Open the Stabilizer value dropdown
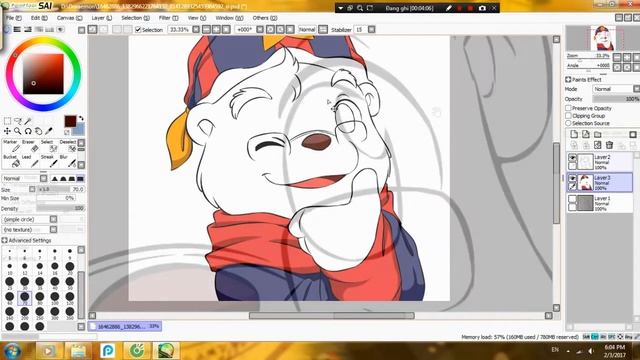This screenshot has height=360, width=640. [x=371, y=29]
